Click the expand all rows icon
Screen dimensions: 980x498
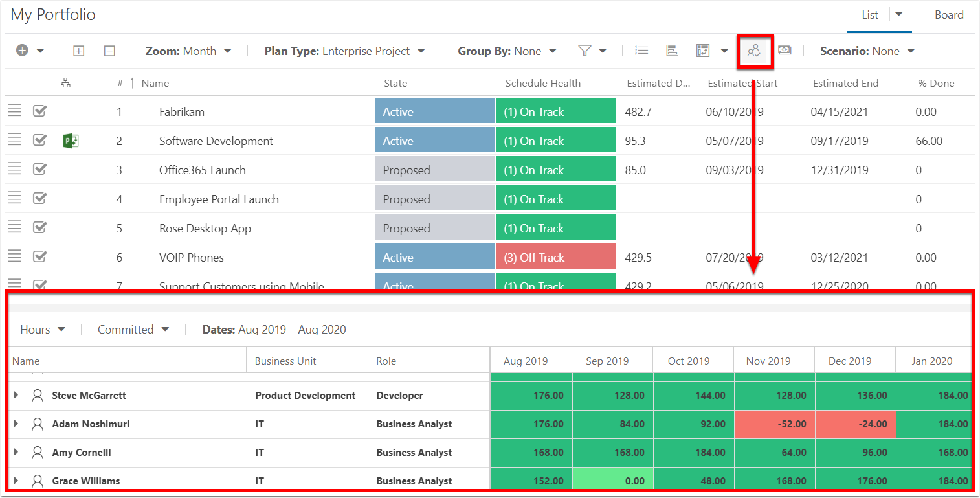79,51
